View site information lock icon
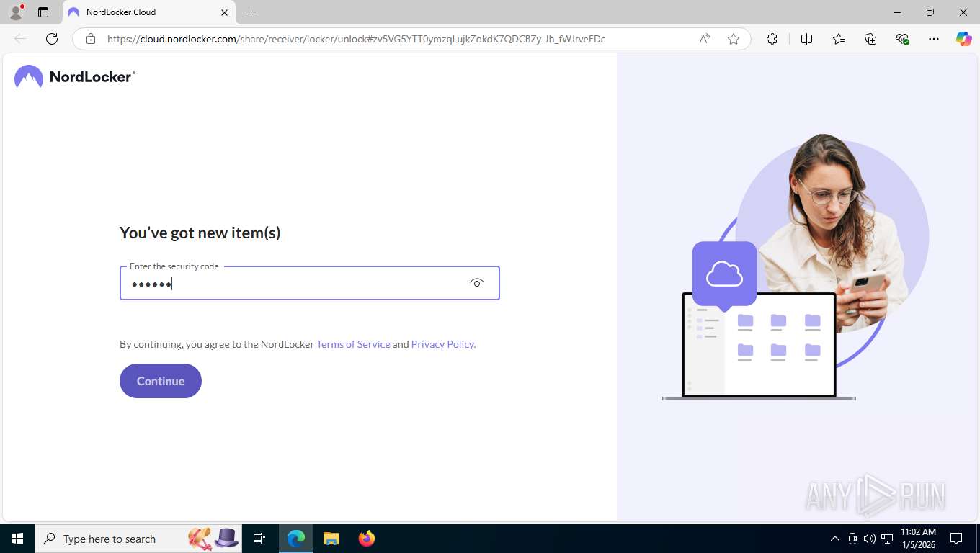 (91, 39)
